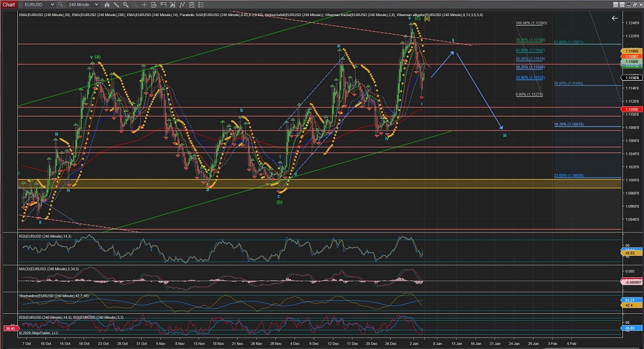This screenshot has width=644, height=349.
Task: Open the Chart Trader toolbar icon
Action: coord(164,4)
